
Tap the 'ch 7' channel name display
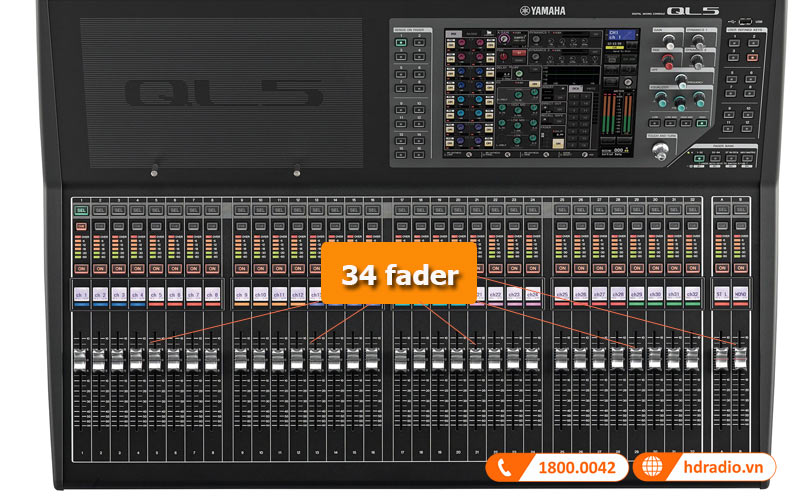tap(193, 294)
